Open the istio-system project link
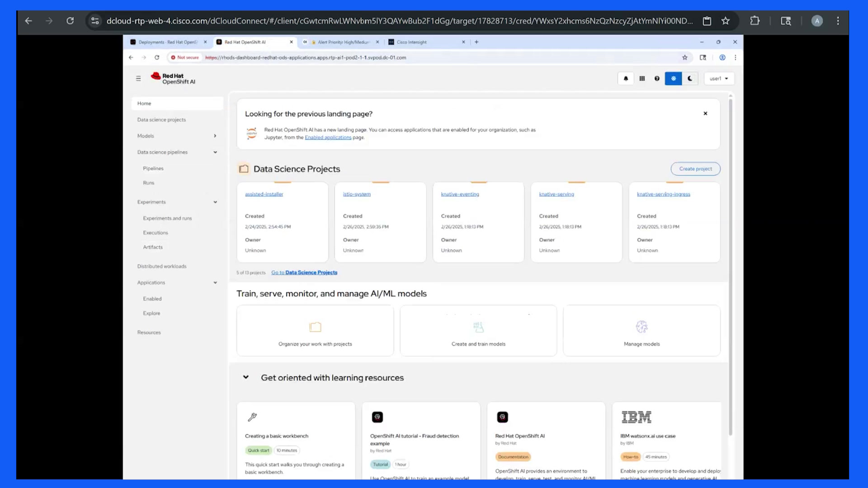This screenshot has height=488, width=868. coord(357,194)
